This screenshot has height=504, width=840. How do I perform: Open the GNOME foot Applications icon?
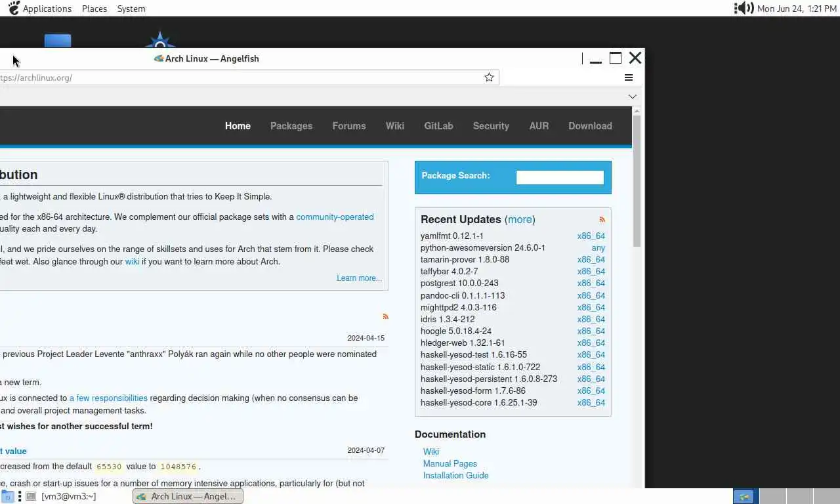13,8
